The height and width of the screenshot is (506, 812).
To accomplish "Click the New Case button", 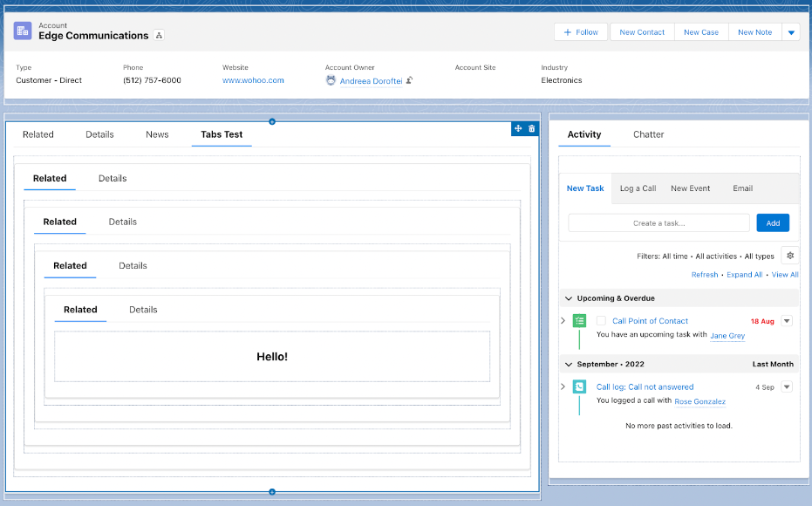I will coord(701,32).
